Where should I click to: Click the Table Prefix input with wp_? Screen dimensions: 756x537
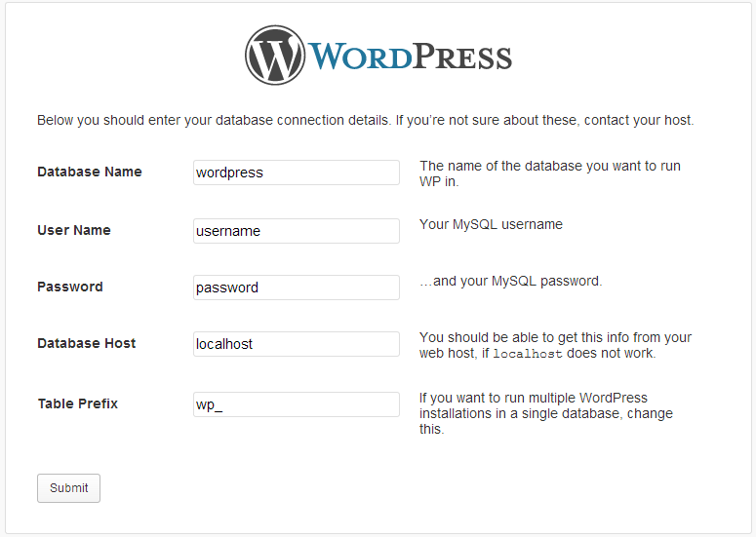297,404
